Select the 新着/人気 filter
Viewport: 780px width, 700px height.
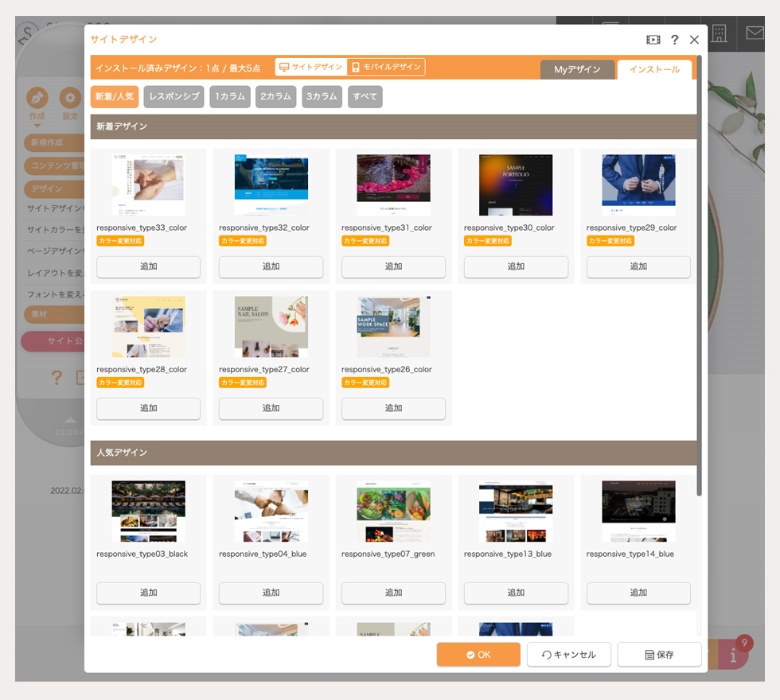pyautogui.click(x=115, y=96)
